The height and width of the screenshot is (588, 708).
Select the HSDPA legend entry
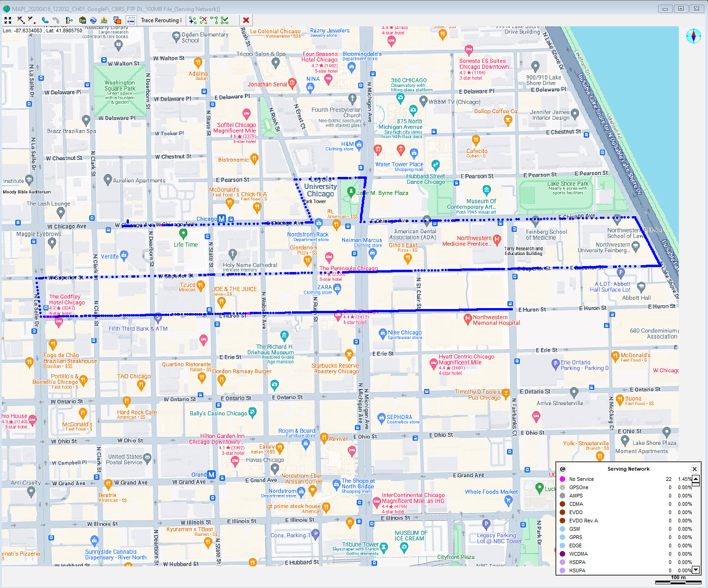(625, 562)
